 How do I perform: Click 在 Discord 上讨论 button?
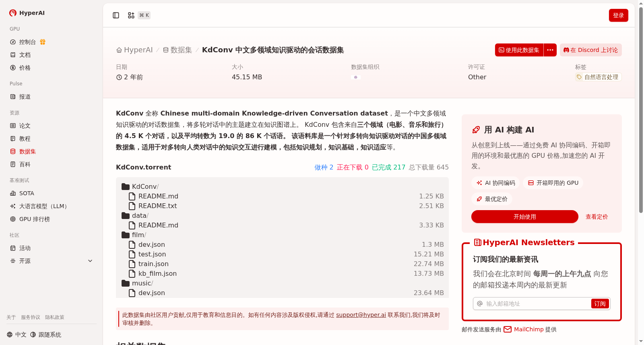(x=590, y=50)
